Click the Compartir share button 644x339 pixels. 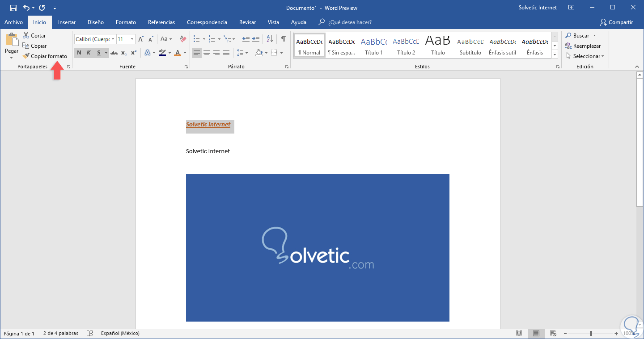pyautogui.click(x=617, y=22)
